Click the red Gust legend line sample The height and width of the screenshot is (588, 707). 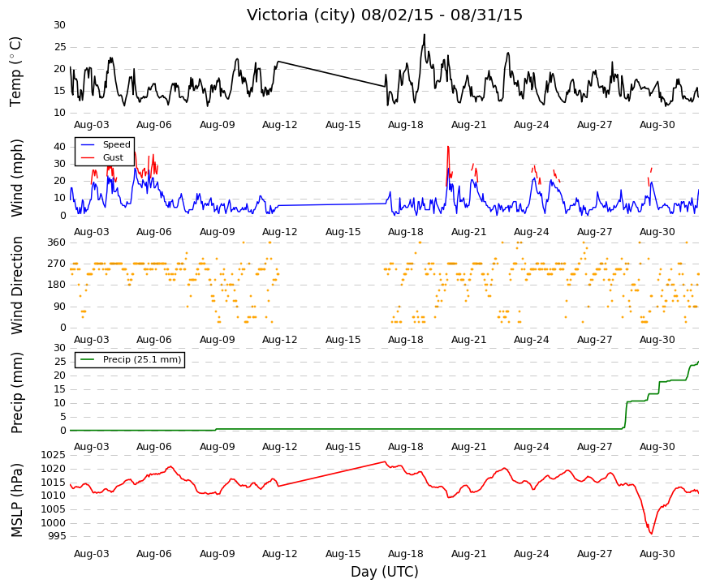[88, 157]
